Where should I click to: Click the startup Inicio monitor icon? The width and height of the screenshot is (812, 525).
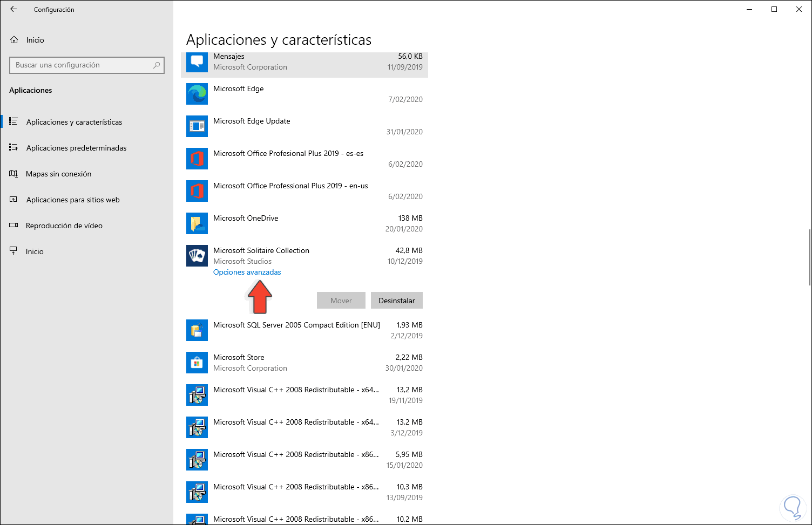(13, 251)
